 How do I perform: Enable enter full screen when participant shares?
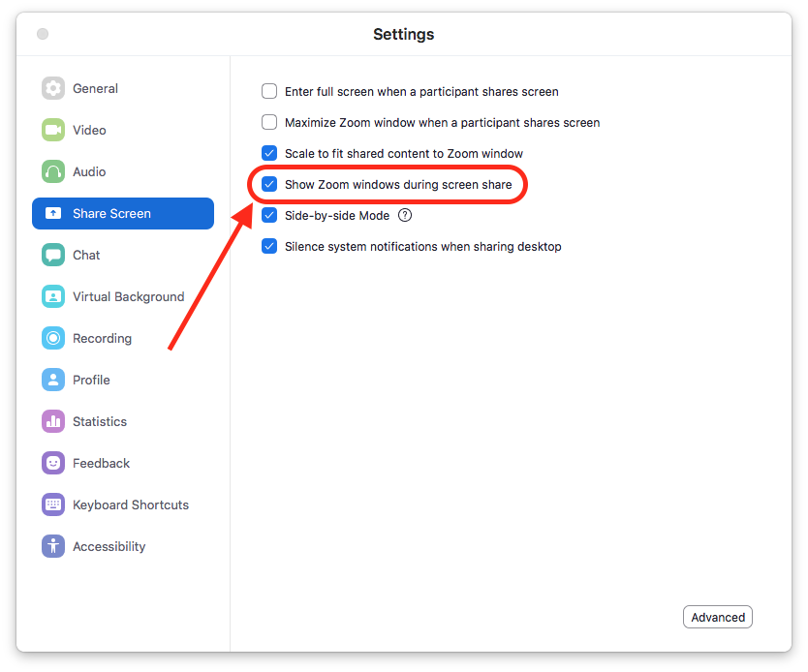(x=269, y=92)
